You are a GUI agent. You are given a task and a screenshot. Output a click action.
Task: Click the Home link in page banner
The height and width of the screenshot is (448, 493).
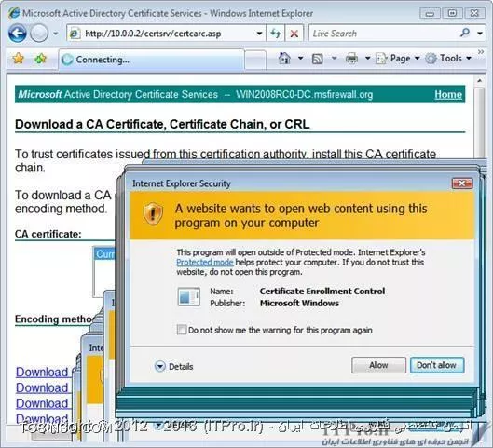[448, 94]
